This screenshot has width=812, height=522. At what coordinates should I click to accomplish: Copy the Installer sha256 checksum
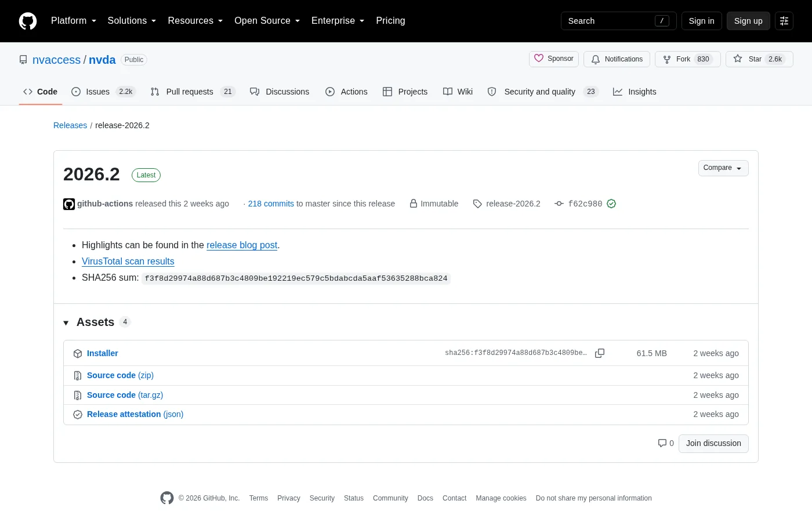pyautogui.click(x=600, y=353)
